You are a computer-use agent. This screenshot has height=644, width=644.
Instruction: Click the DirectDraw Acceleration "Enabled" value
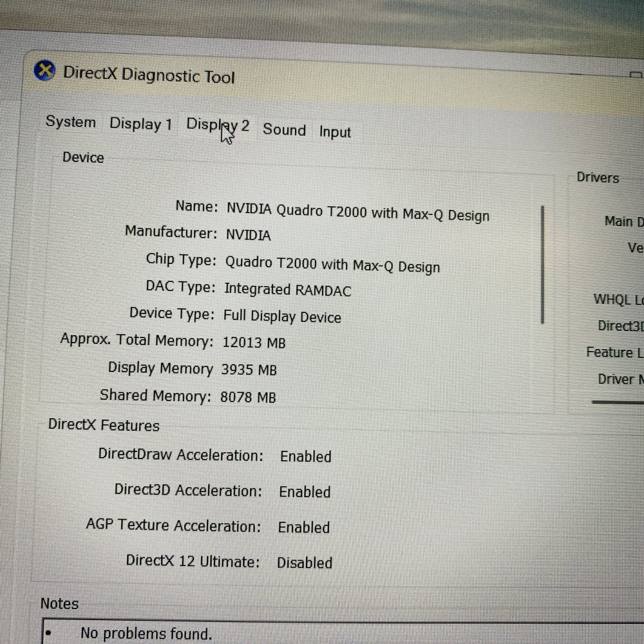click(305, 457)
